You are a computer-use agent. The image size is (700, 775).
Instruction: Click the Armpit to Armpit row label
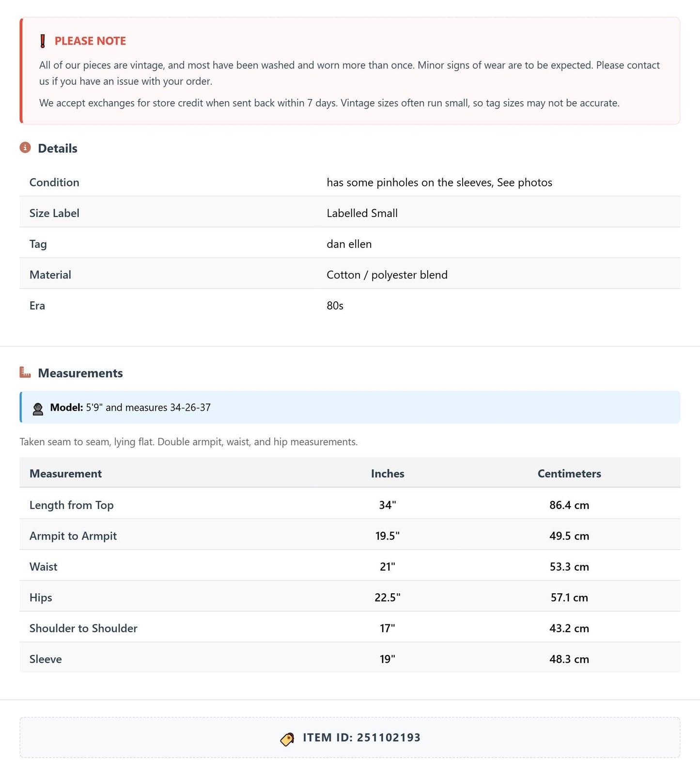click(73, 536)
